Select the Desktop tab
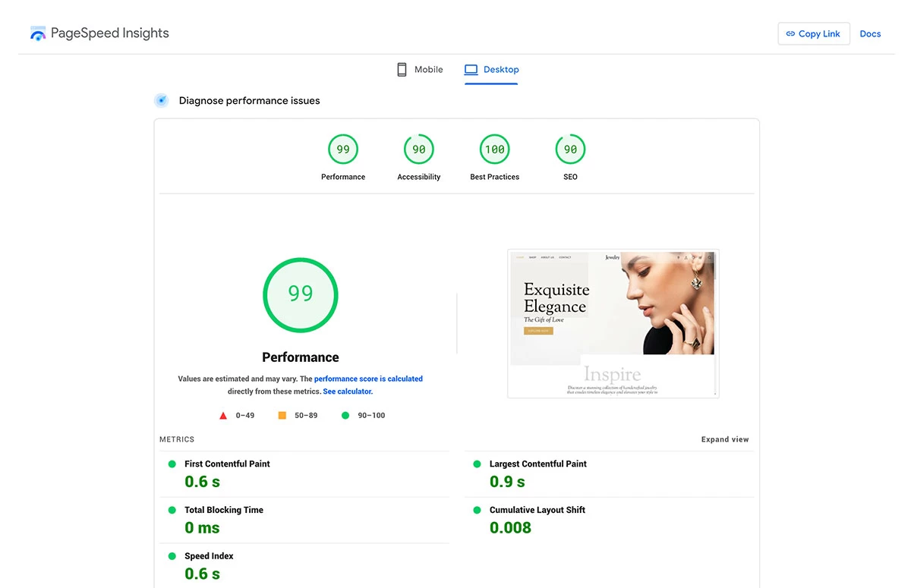911x588 pixels. point(491,69)
